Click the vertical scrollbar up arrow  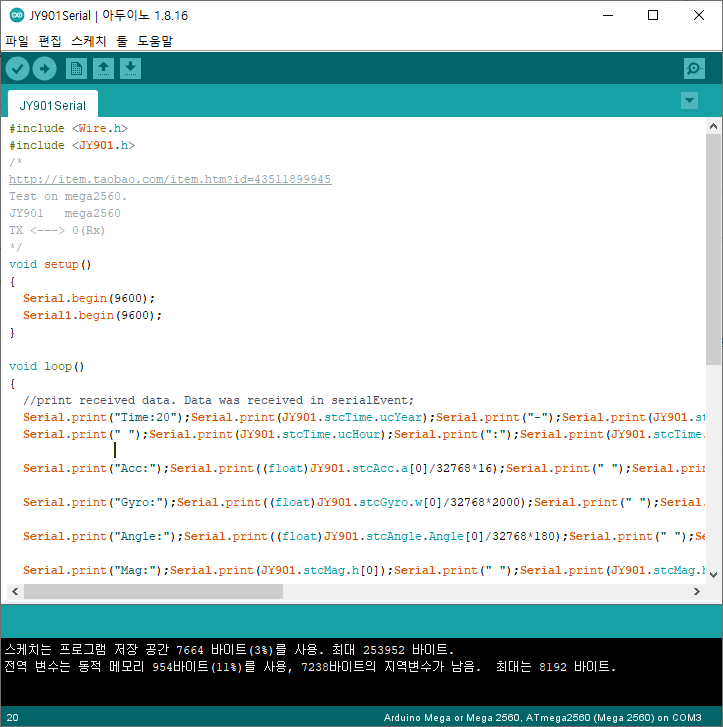(713, 126)
